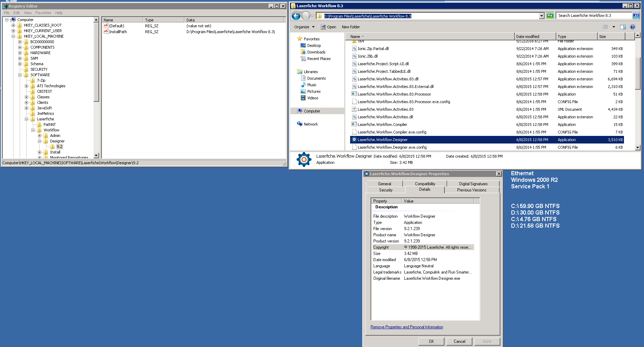Select the InstallPath registry value icon
Screen dimensions: 644x347
click(106, 32)
